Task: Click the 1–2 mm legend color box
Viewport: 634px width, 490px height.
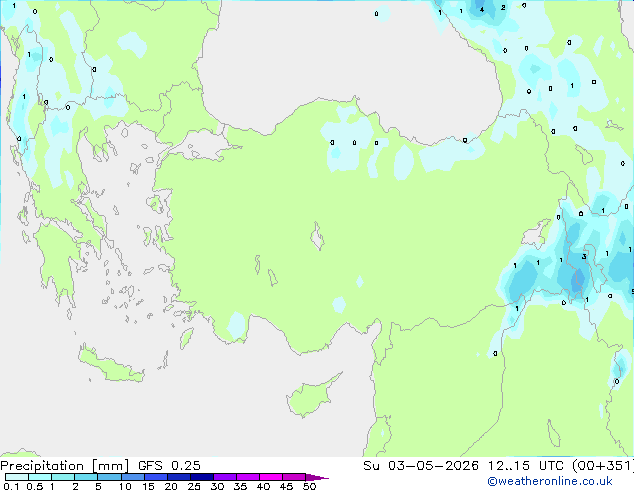Action: coord(63,477)
